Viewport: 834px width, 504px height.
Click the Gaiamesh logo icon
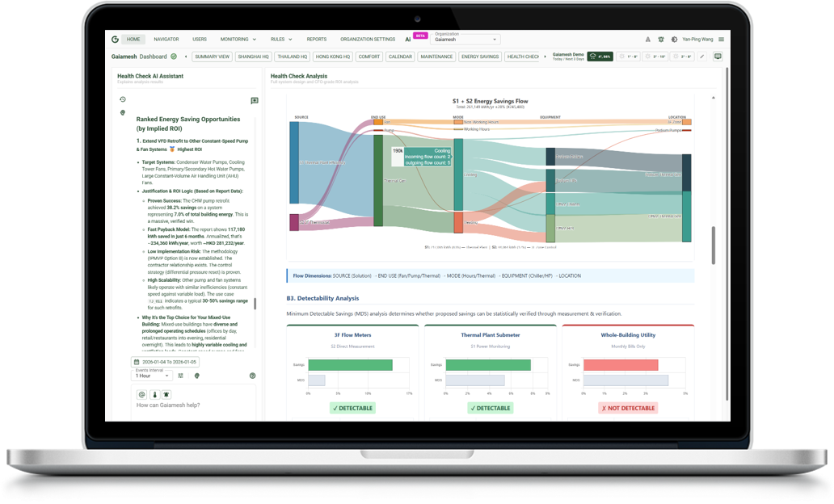(115, 40)
